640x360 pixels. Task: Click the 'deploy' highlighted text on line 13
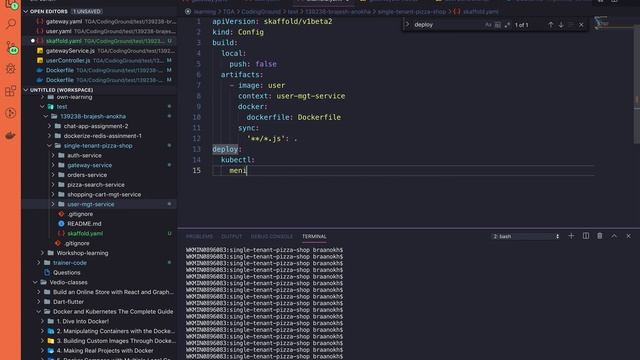225,149
